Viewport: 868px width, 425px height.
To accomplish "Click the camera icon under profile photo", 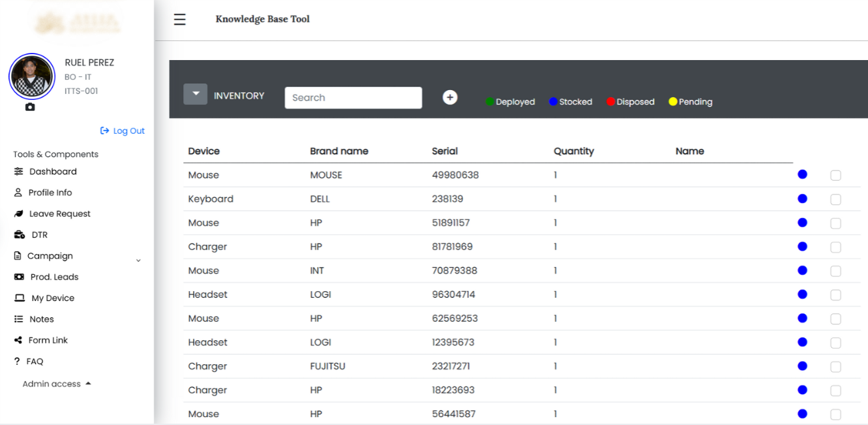I will (30, 107).
